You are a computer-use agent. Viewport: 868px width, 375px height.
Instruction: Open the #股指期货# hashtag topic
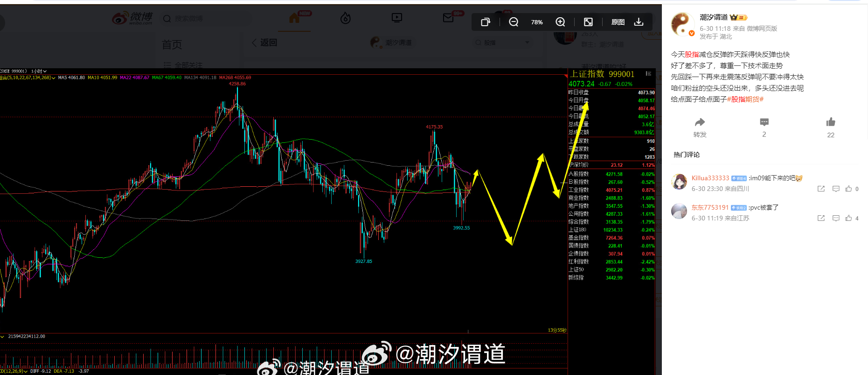click(745, 99)
